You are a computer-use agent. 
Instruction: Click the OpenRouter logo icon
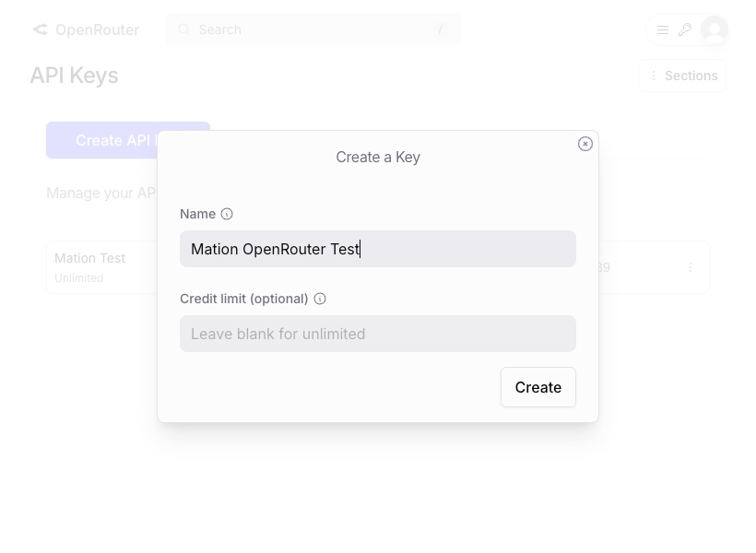[x=40, y=29]
